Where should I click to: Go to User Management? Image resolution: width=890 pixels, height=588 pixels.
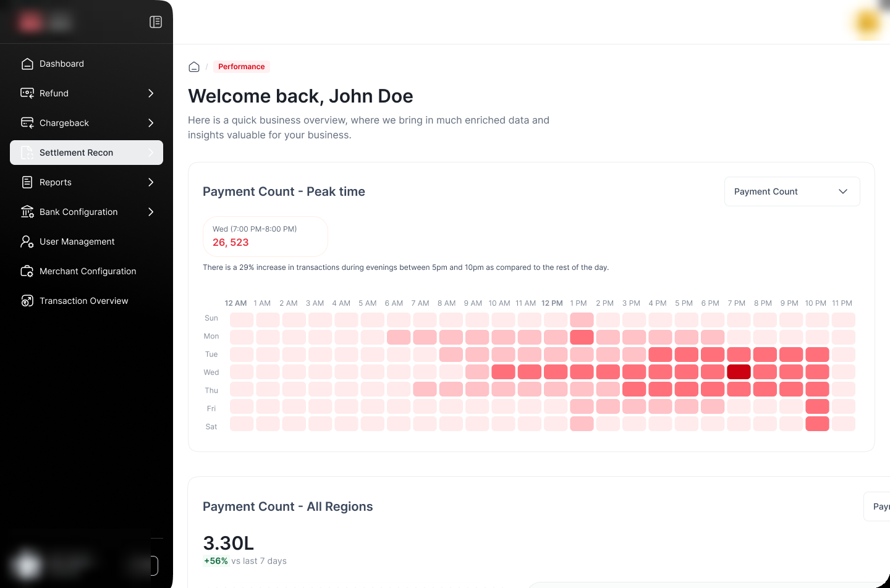click(87, 241)
